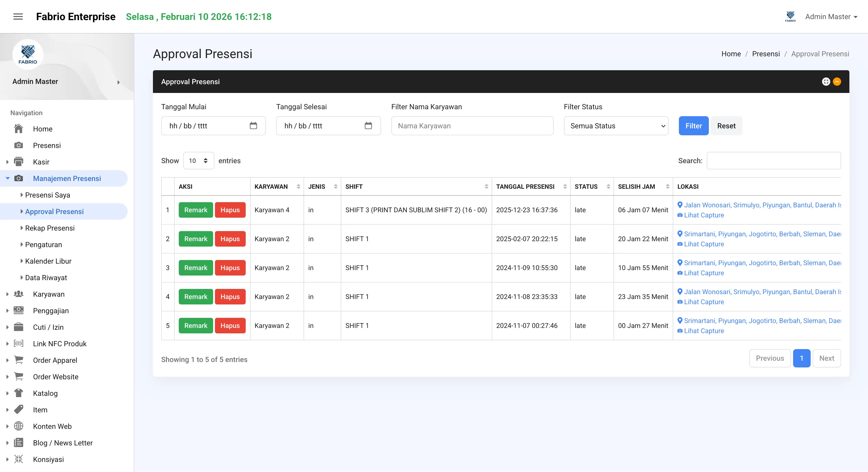Open Lihat Capture link in row 3
The height and width of the screenshot is (472, 868).
tap(701, 273)
